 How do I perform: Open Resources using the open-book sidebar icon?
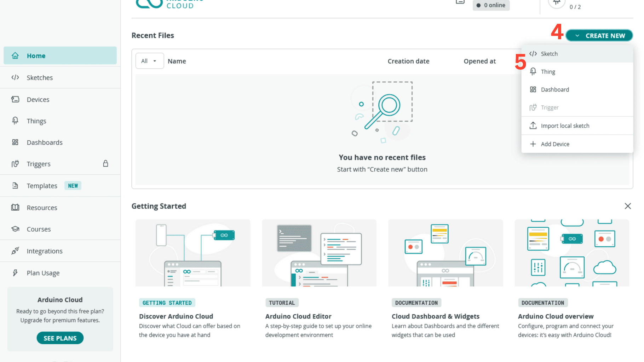pyautogui.click(x=15, y=207)
